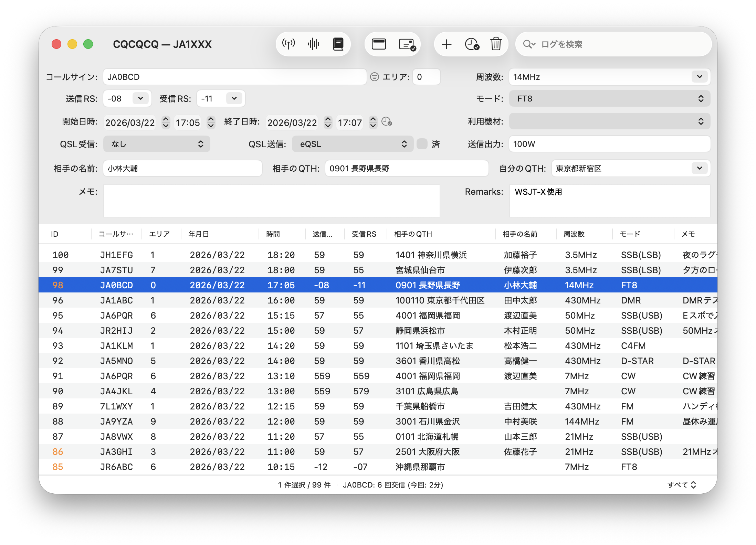756x545 pixels.
Task: Delete selected log with trash icon
Action: (x=496, y=44)
